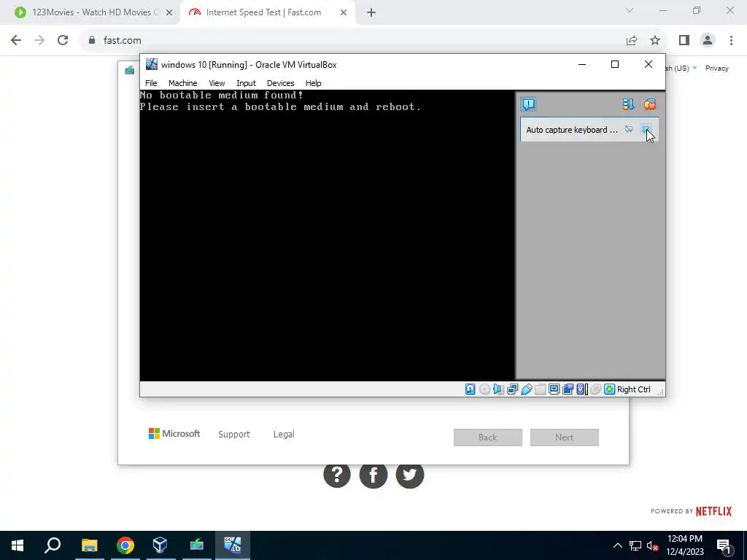The width and height of the screenshot is (747, 560).
Task: Click the optical disk indicator in VirtualBox status bar
Action: click(x=484, y=389)
